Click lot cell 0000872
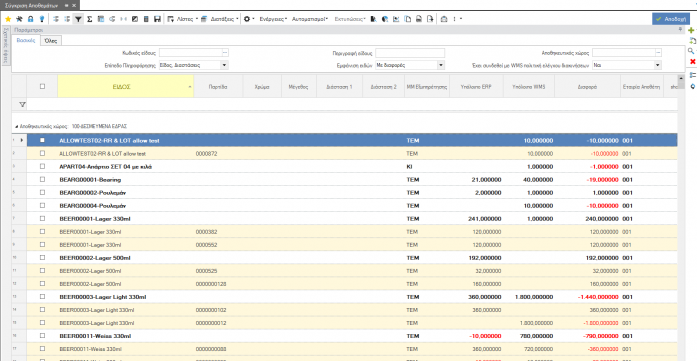The image size is (697, 361). point(206,153)
